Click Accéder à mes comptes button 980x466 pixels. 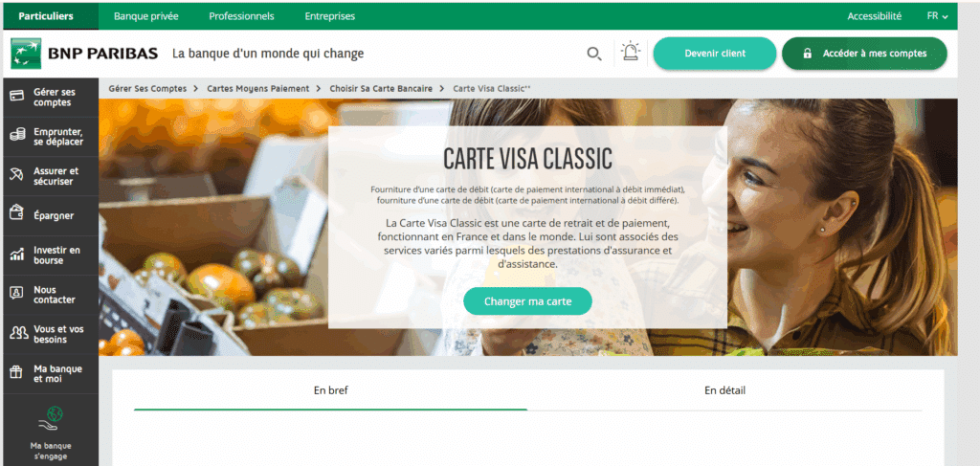[x=864, y=54]
